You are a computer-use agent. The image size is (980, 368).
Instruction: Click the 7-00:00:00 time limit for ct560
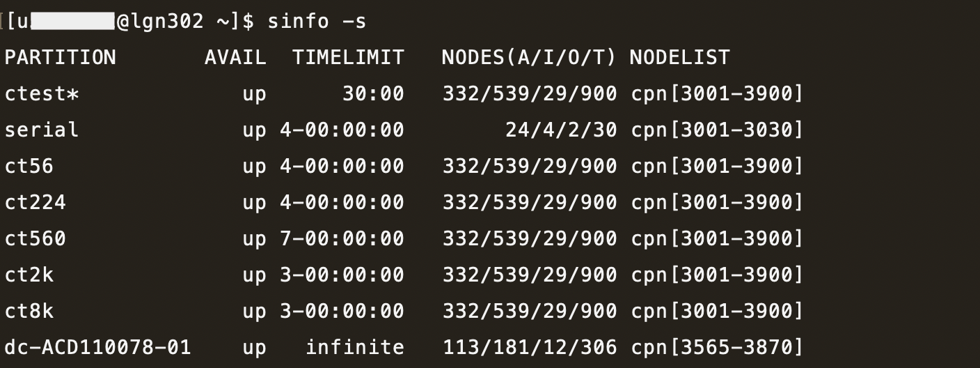[x=342, y=238]
